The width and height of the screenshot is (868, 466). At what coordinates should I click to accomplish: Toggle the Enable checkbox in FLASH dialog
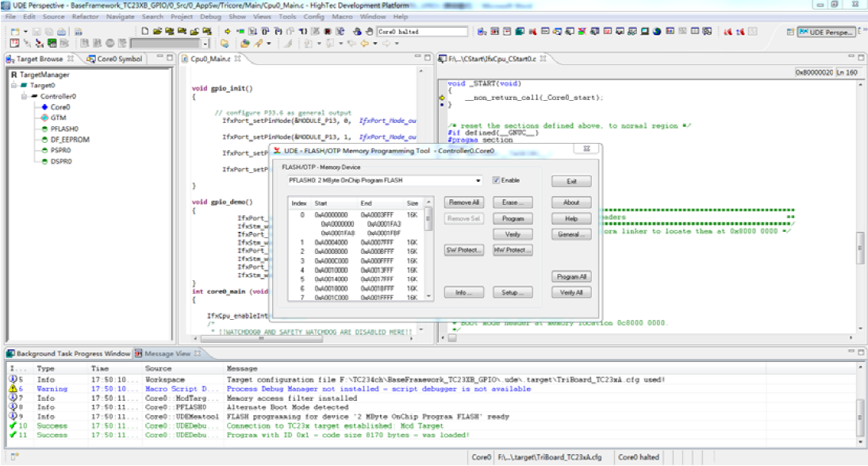[x=496, y=180]
